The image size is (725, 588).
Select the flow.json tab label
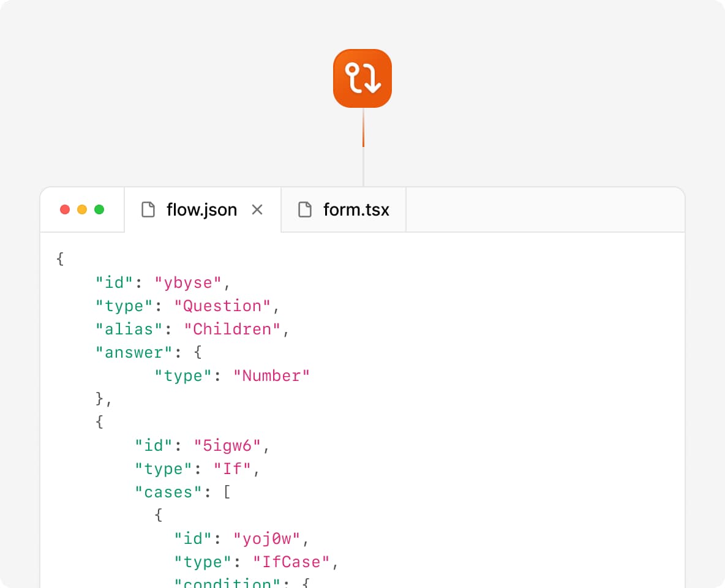[x=201, y=210]
